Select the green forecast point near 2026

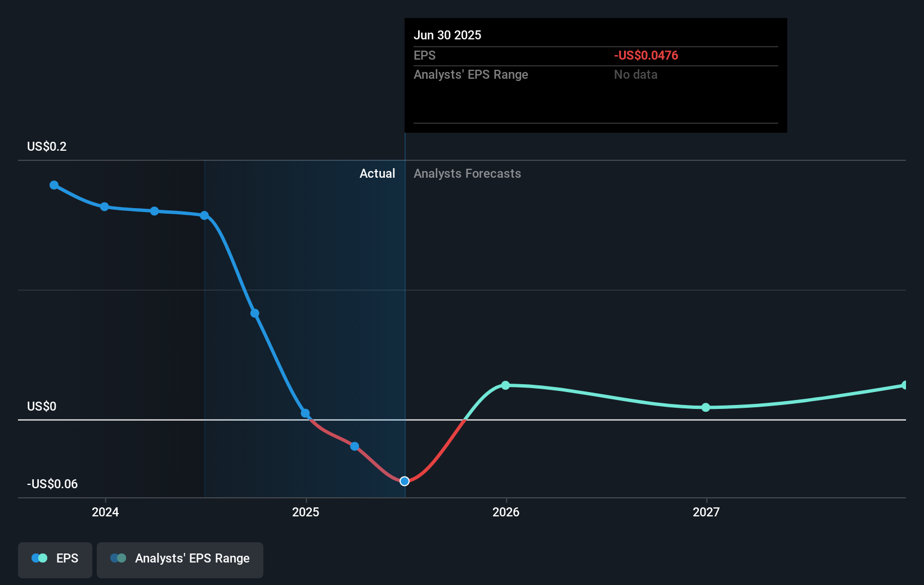(x=506, y=385)
